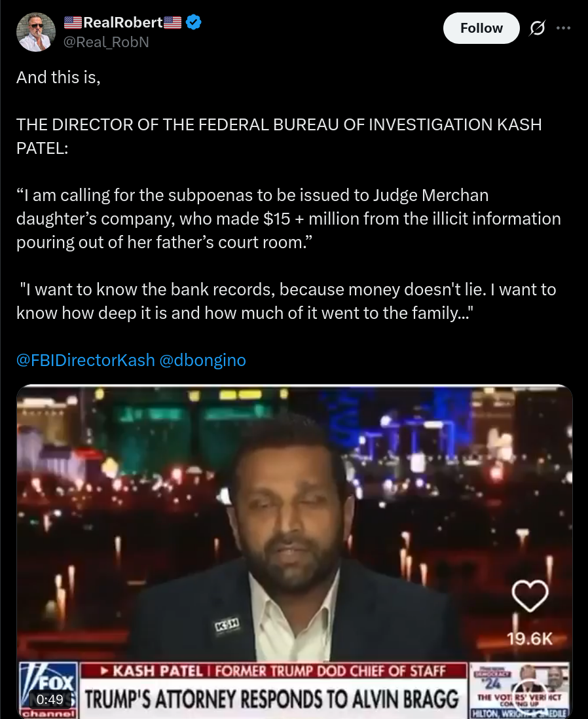
Task: Click the 0:49 video duration badge
Action: tap(50, 699)
